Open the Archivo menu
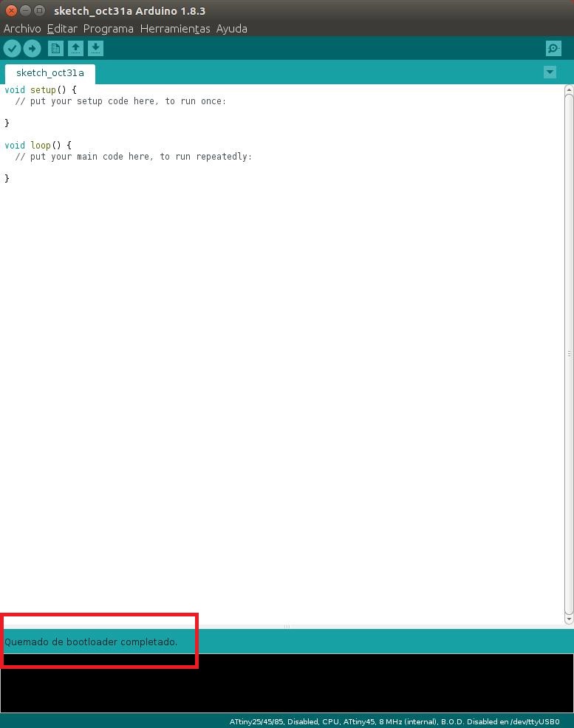The height and width of the screenshot is (728, 574). [x=22, y=29]
